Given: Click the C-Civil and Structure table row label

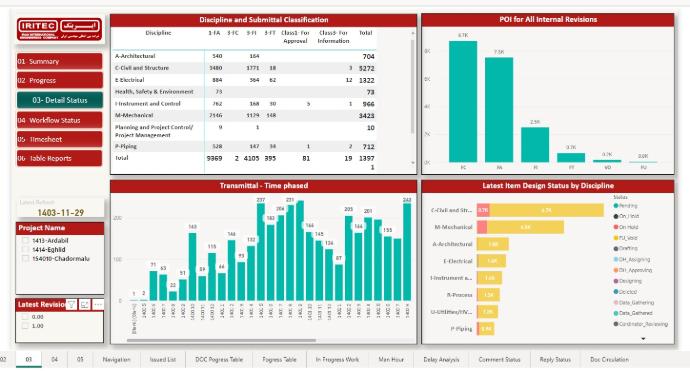Looking at the screenshot, I should pos(142,68).
